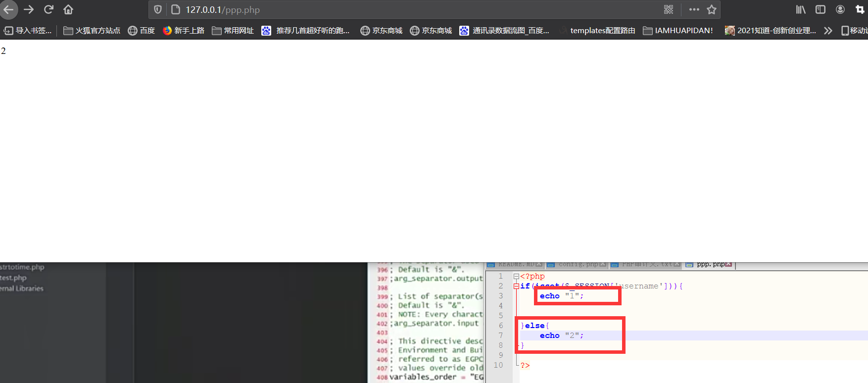868x383 pixels.
Task: Open the Firefox home page
Action: [68, 9]
